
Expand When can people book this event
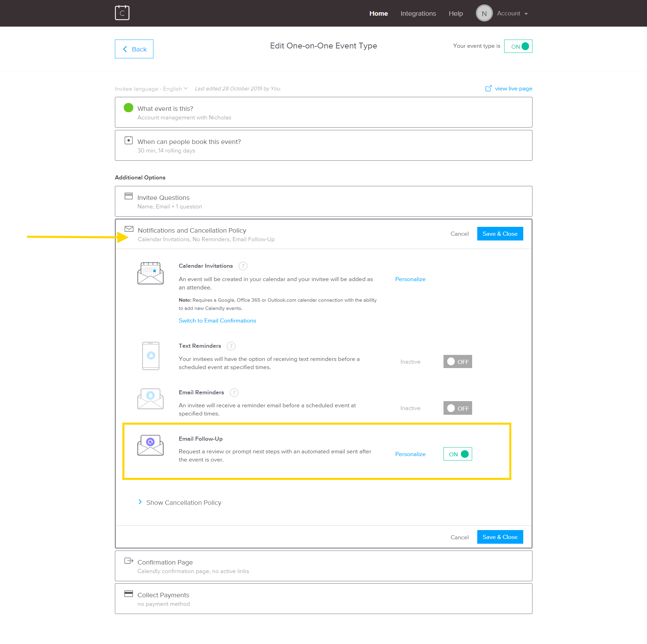pos(323,145)
